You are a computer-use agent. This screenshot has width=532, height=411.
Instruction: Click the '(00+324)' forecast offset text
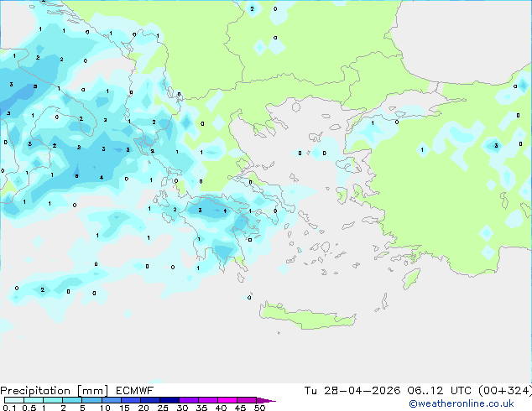click(505, 391)
